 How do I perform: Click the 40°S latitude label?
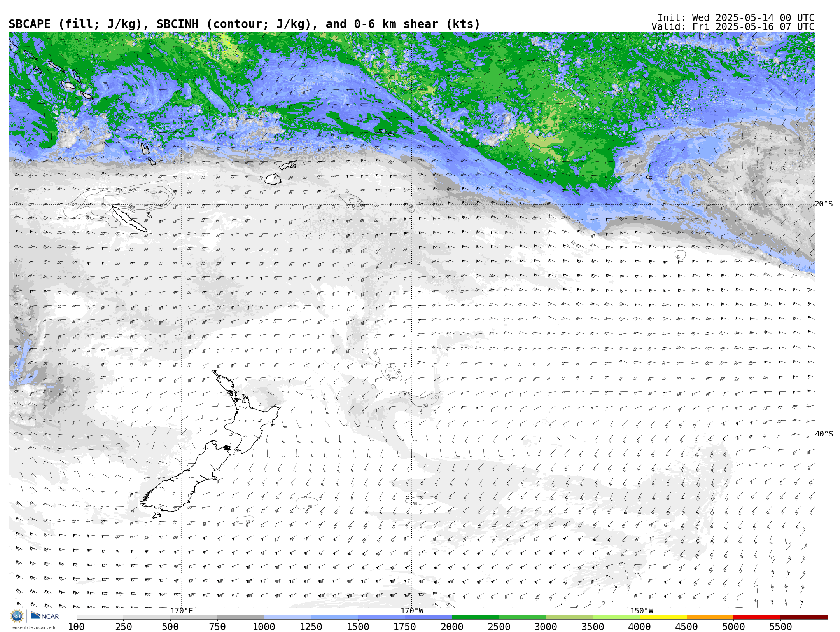[824, 434]
